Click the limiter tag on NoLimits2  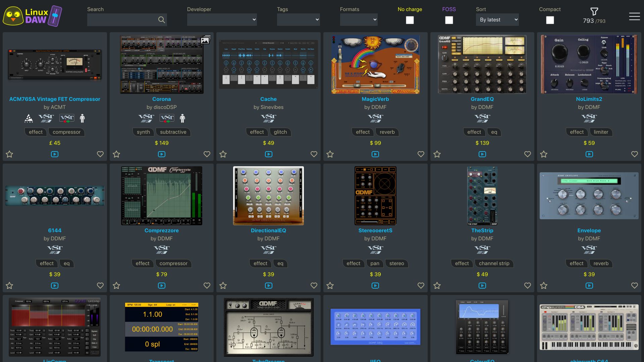point(601,132)
